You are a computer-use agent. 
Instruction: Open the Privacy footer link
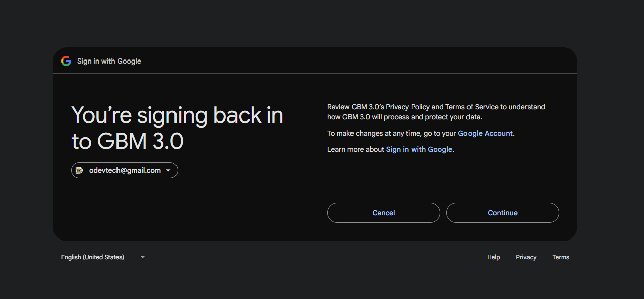[526, 257]
